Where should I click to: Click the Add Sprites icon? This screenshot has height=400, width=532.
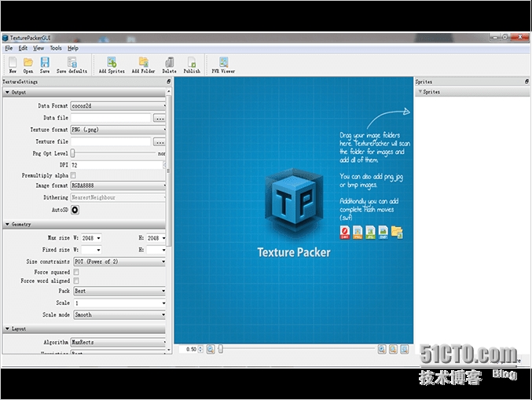pos(112,64)
